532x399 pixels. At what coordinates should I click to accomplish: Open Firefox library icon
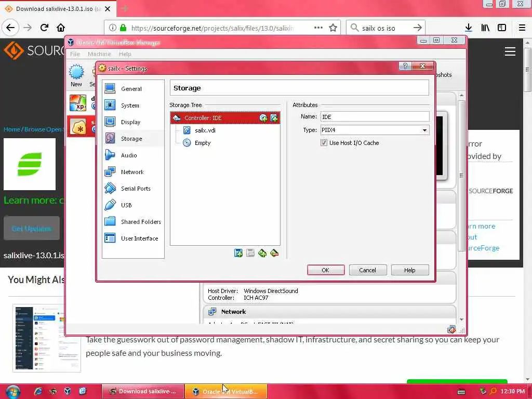[x=485, y=28]
